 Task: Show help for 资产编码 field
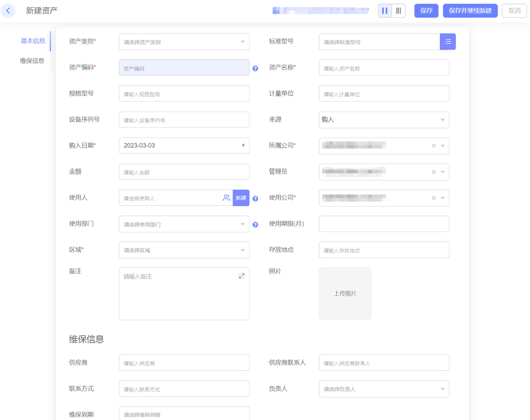point(255,68)
